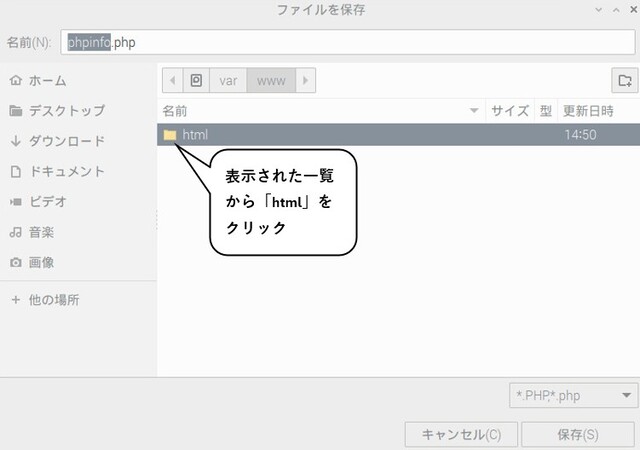
Task: Click the 保存(S) save button
Action: (578, 434)
